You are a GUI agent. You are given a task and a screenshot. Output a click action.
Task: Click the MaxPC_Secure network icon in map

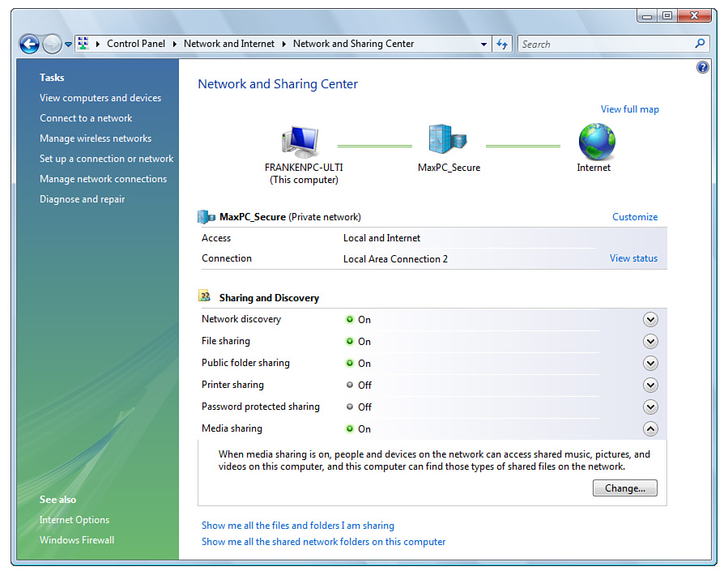[x=447, y=138]
